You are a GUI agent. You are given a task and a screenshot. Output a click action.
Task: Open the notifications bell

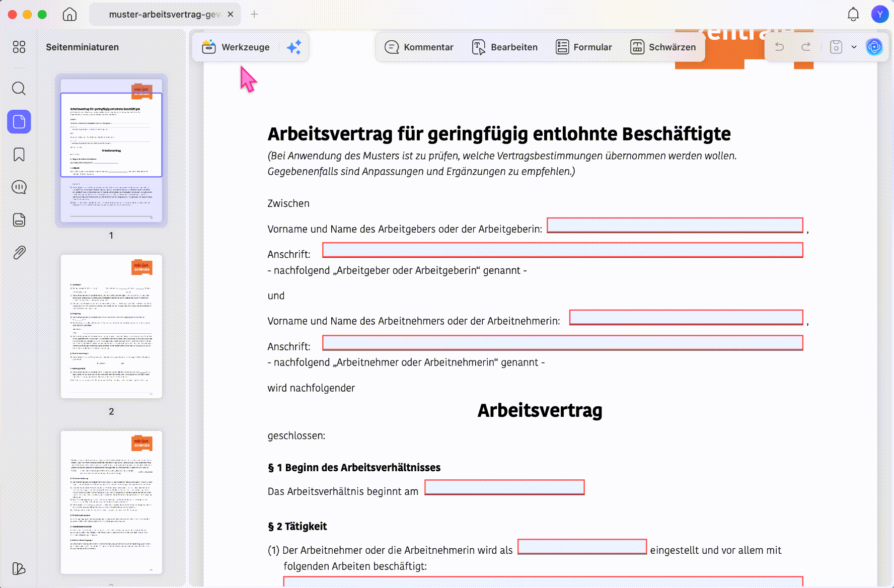click(x=853, y=15)
